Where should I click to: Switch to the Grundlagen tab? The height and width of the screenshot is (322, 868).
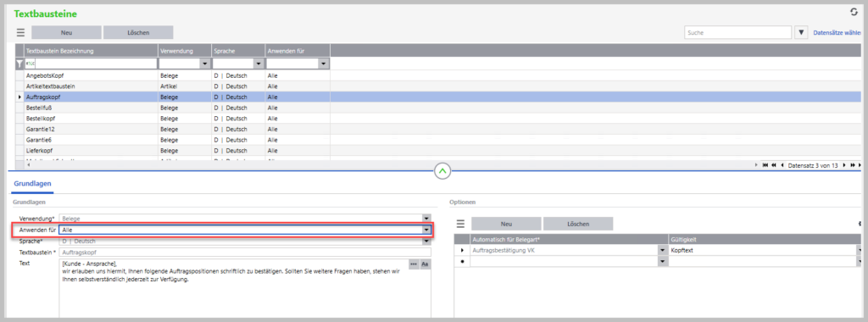33,184
